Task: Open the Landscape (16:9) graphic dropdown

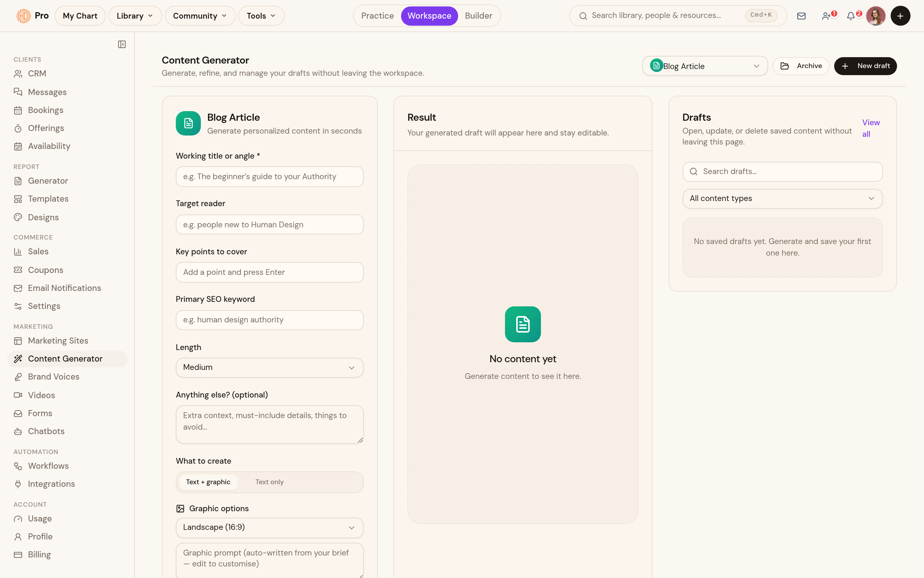Action: point(269,528)
